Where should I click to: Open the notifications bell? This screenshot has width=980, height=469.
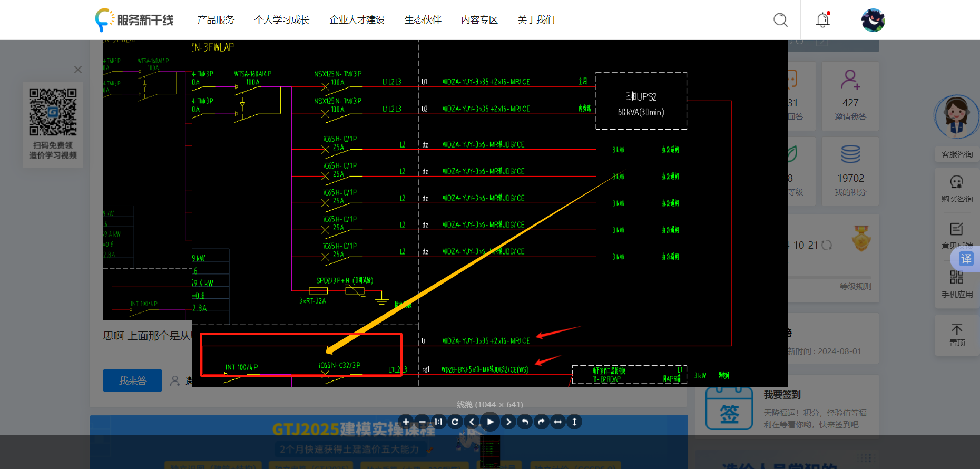point(822,20)
